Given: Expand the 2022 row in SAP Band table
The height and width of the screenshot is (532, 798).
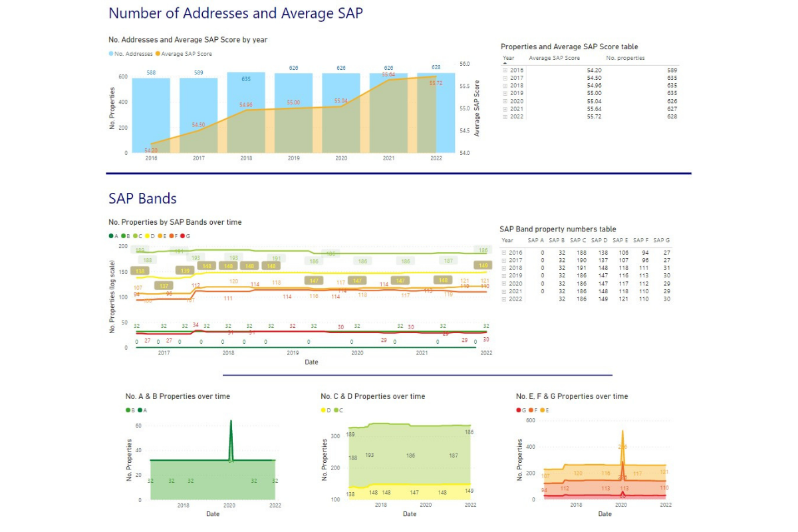Looking at the screenshot, I should coord(505,299).
